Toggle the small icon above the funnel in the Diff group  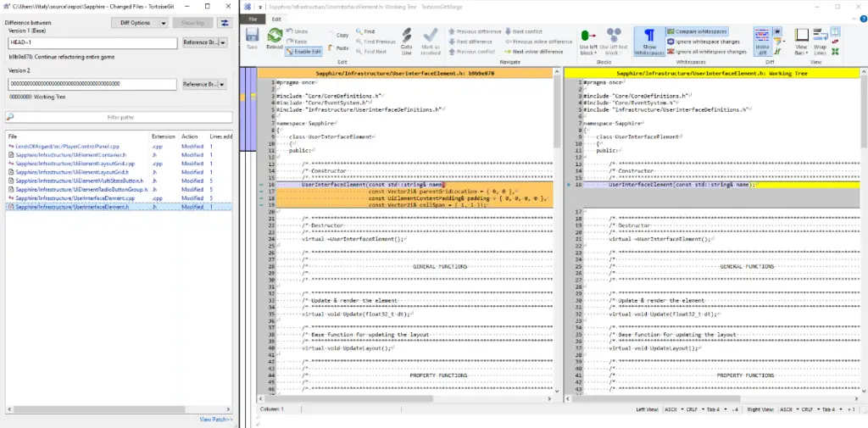click(777, 31)
